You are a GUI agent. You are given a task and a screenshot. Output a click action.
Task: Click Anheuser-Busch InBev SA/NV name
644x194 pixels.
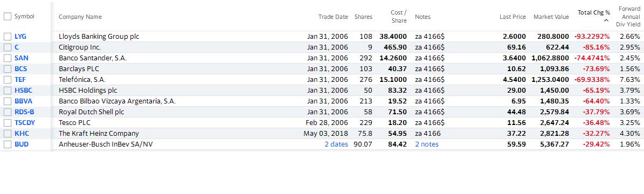106,144
